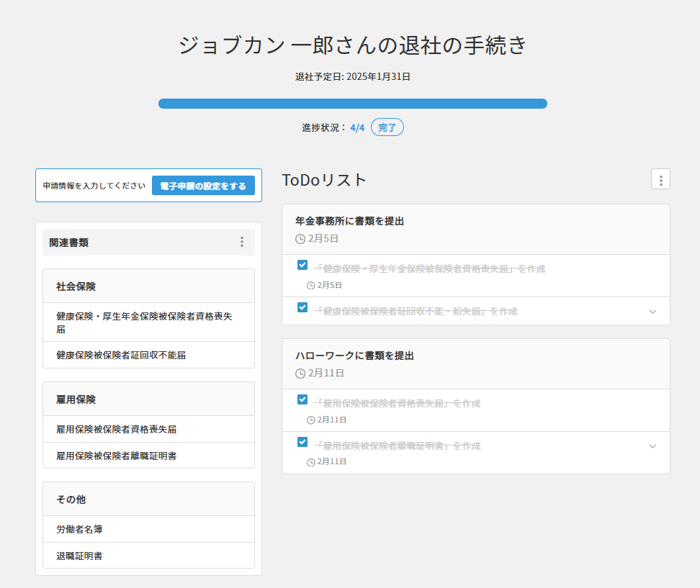The width and height of the screenshot is (700, 588).
Task: Open the 関連書類 three-dot menu
Action: [x=242, y=243]
